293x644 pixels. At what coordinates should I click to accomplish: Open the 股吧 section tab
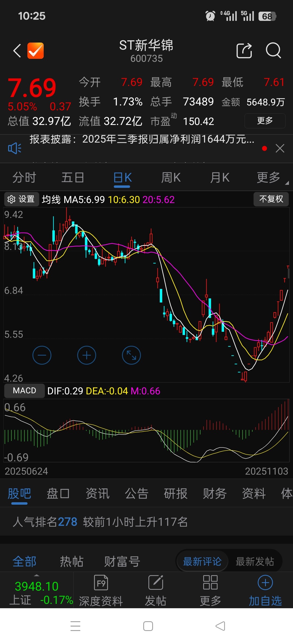click(19, 493)
